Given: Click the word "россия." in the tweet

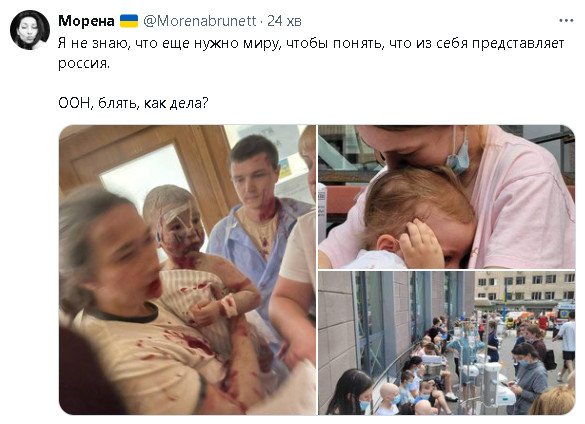Looking at the screenshot, I should (x=84, y=63).
